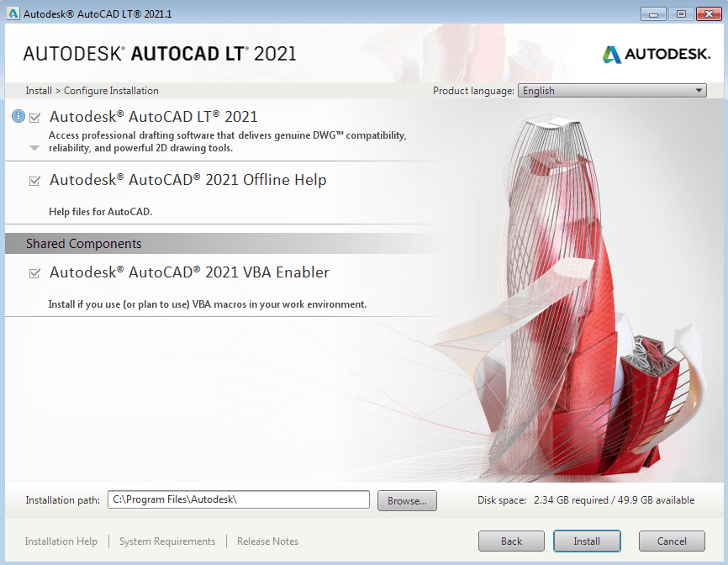Image resolution: width=728 pixels, height=565 pixels.
Task: Click the VBA macros description text
Action: [x=207, y=304]
